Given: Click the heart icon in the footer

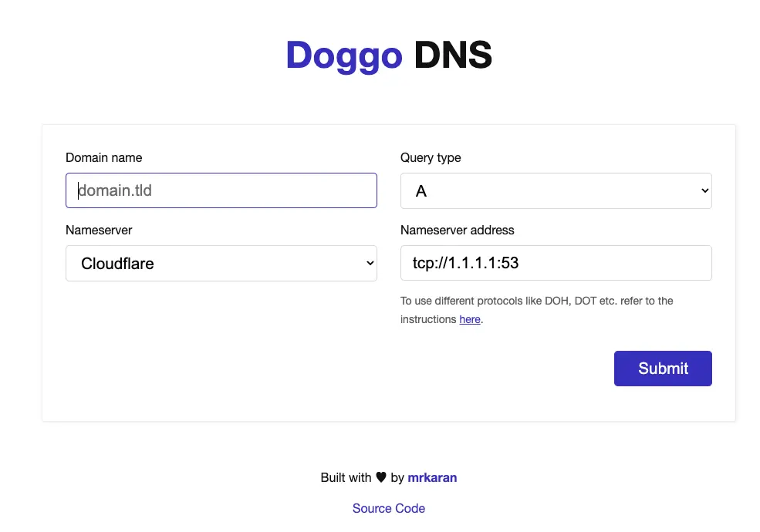Looking at the screenshot, I should 381,477.
